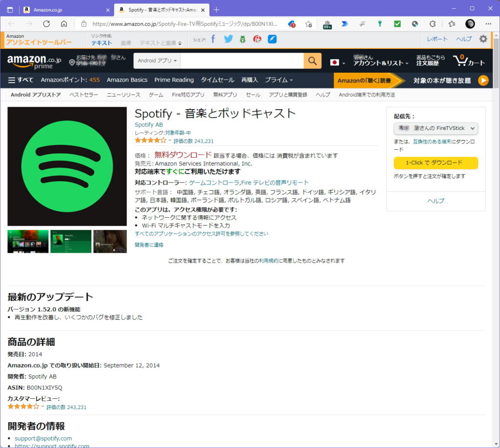Image resolution: width=500 pixels, height=448 pixels.
Task: Open browser settings and more menu
Action: point(488,24)
